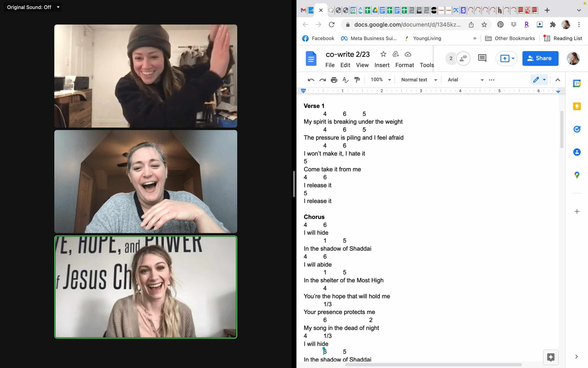Open the View menu
Image resolution: width=588 pixels, height=368 pixels.
[362, 65]
